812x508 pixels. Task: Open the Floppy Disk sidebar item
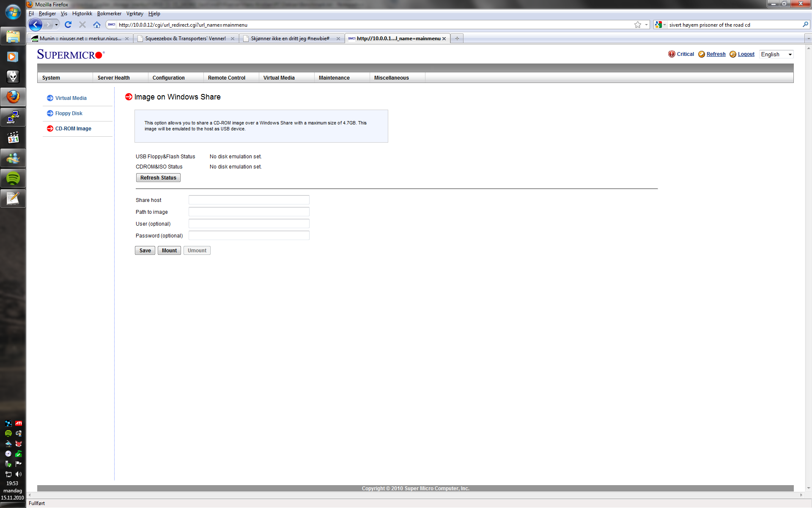[69, 113]
